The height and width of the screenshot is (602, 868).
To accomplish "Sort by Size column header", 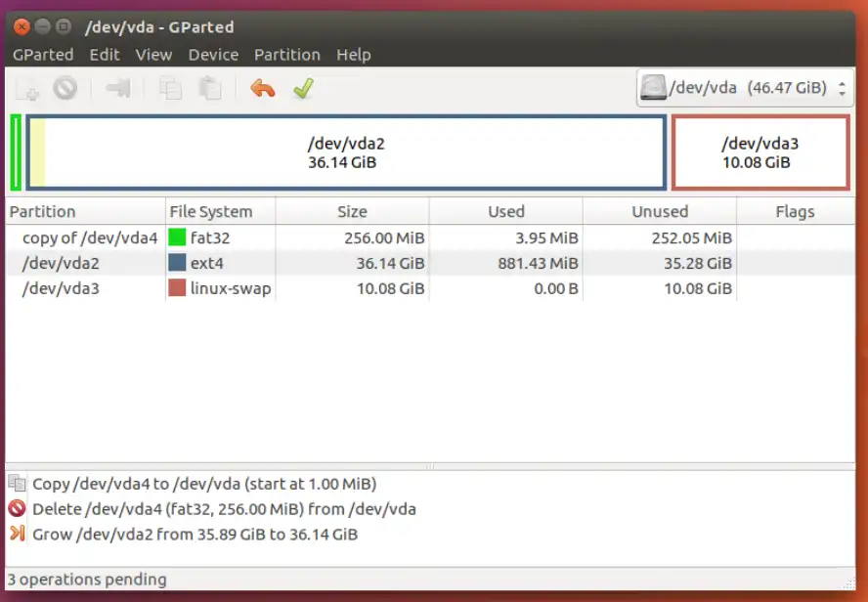I will 352,211.
